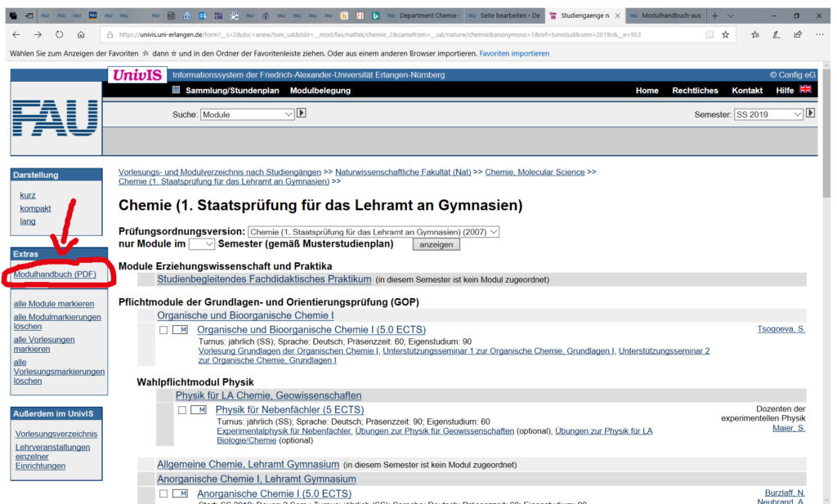The image size is (837, 504).
Task: Reload the current UnivIS page
Action: click(59, 34)
